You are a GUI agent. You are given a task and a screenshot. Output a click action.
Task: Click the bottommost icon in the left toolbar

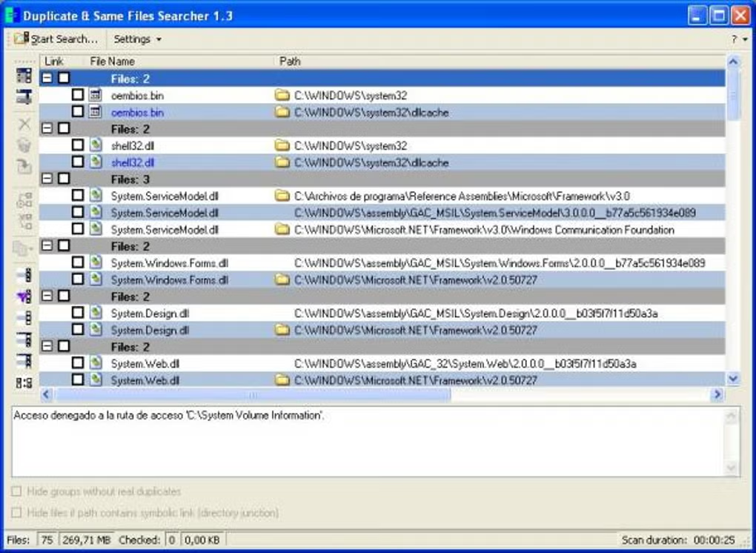click(x=24, y=383)
